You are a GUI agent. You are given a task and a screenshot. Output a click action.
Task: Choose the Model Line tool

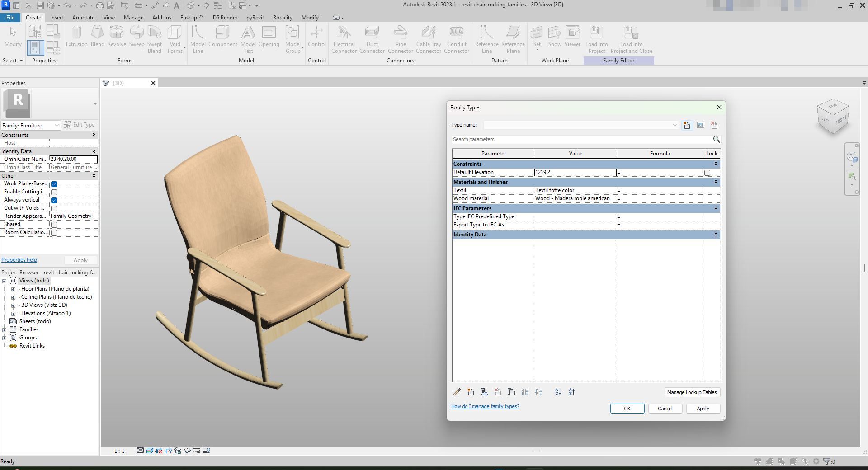click(x=198, y=39)
